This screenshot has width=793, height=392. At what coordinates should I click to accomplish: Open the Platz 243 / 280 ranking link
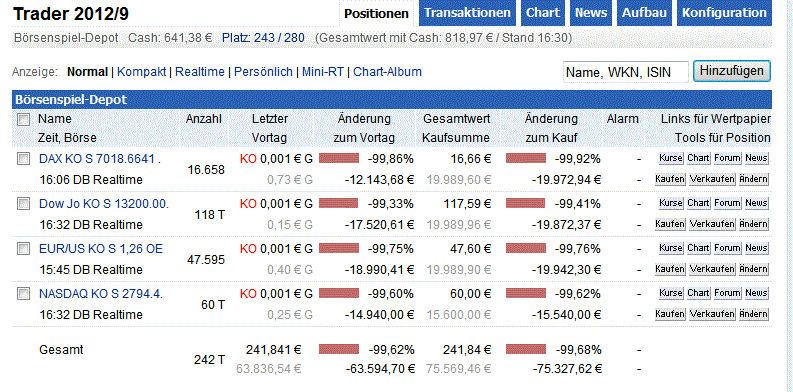pyautogui.click(x=263, y=38)
